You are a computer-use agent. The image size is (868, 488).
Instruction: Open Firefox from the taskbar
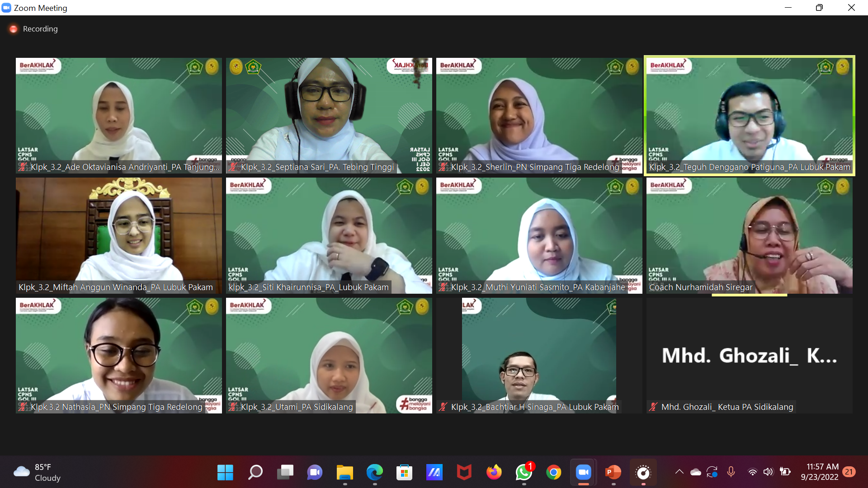494,473
